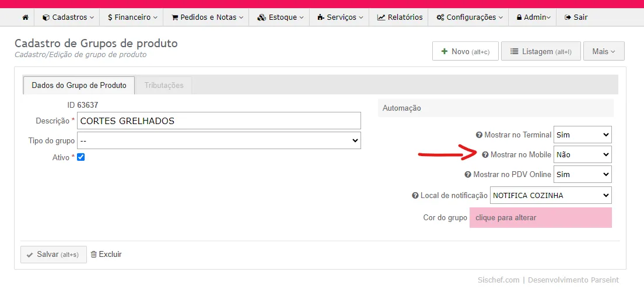Click the pink Cor do grupo swatch
Image resolution: width=644 pixels, height=300 pixels.
click(541, 217)
